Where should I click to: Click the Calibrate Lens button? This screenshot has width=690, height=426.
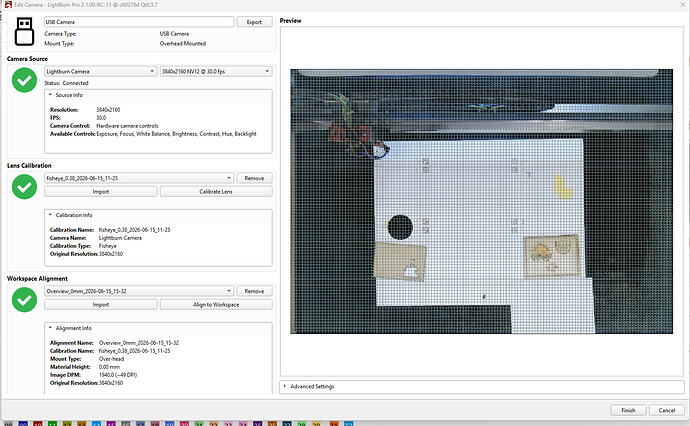pos(216,191)
